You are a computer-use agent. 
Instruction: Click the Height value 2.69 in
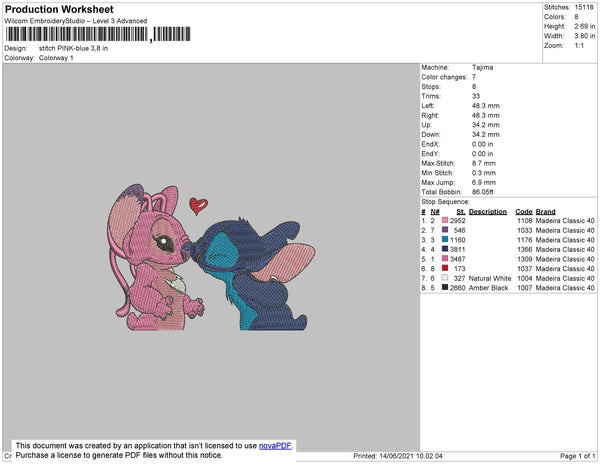585,26
